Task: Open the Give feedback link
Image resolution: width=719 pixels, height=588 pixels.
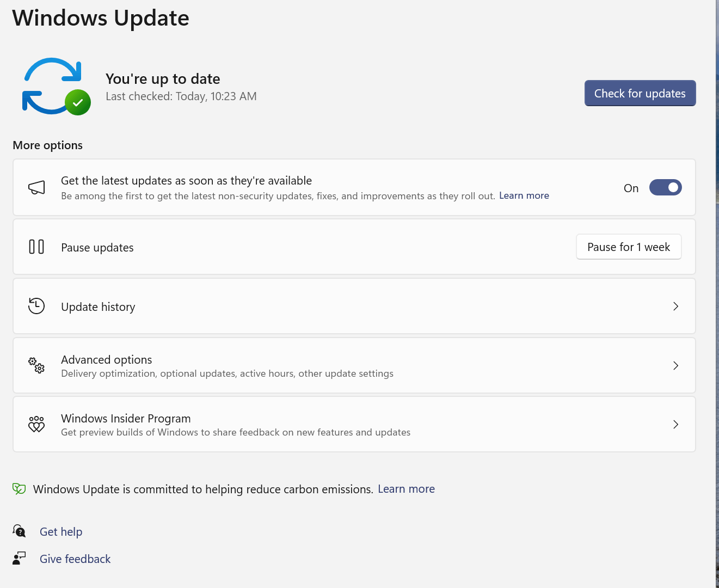Action: 75,559
